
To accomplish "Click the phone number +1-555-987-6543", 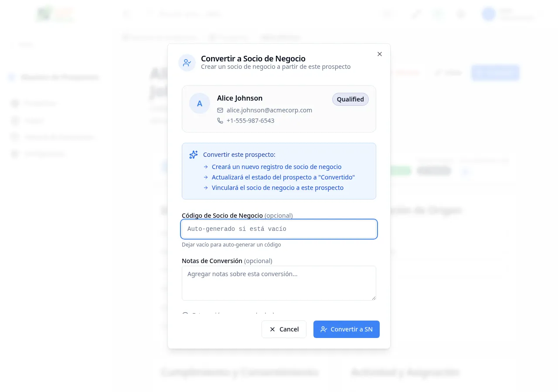I will pyautogui.click(x=251, y=121).
